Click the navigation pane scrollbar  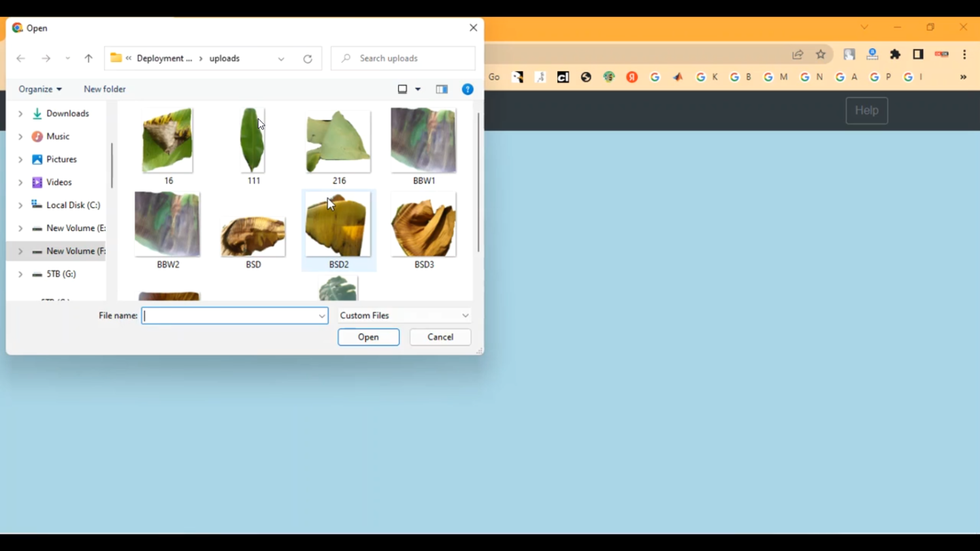[x=112, y=166]
